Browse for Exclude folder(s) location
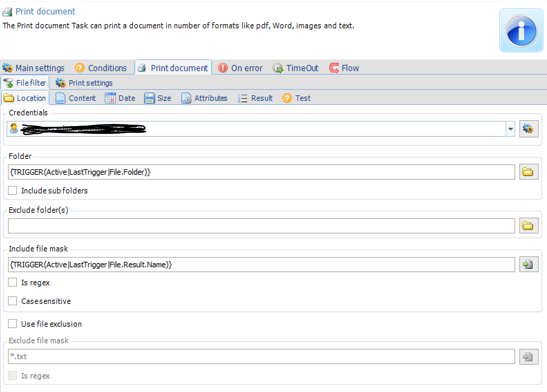 (528, 226)
